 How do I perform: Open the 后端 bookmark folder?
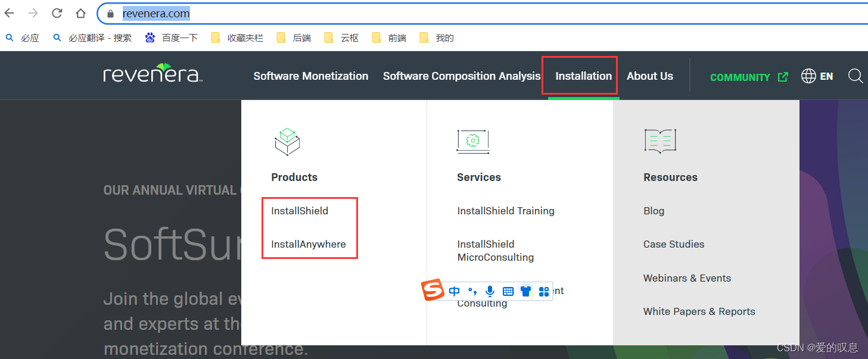(x=294, y=38)
